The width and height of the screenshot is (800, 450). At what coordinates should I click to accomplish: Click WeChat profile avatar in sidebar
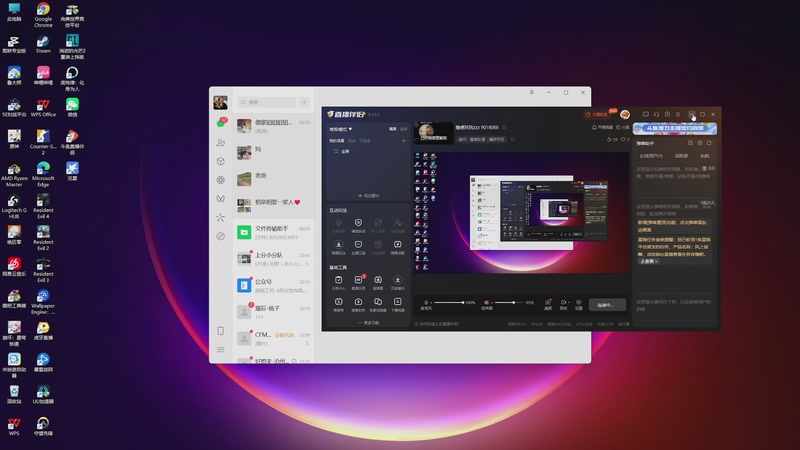[x=220, y=103]
